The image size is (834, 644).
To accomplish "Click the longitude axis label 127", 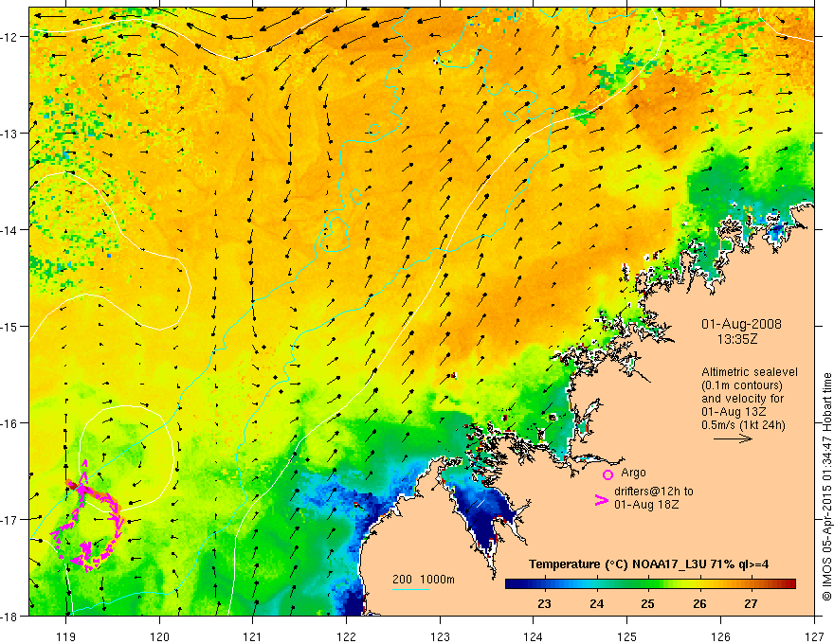I will tap(814, 636).
